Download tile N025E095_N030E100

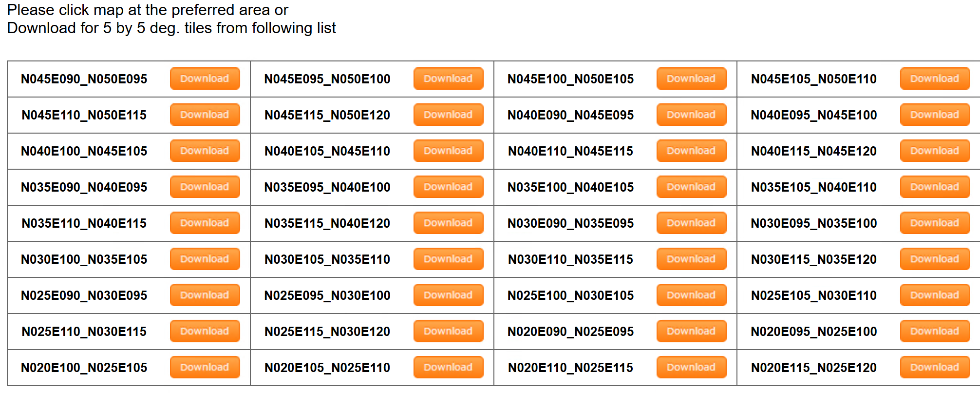click(448, 295)
